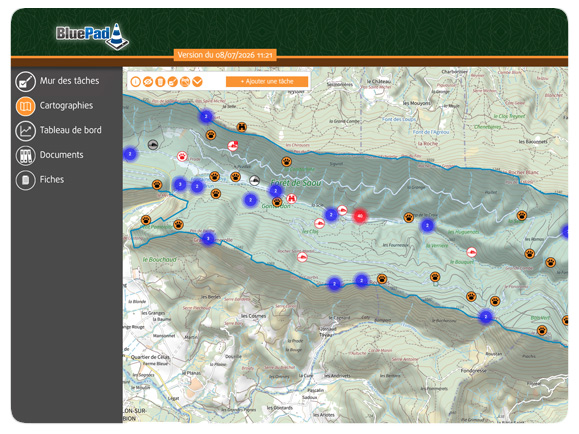Select the red-and-white paw print marker
This screenshot has height=434, width=579.
click(182, 156)
